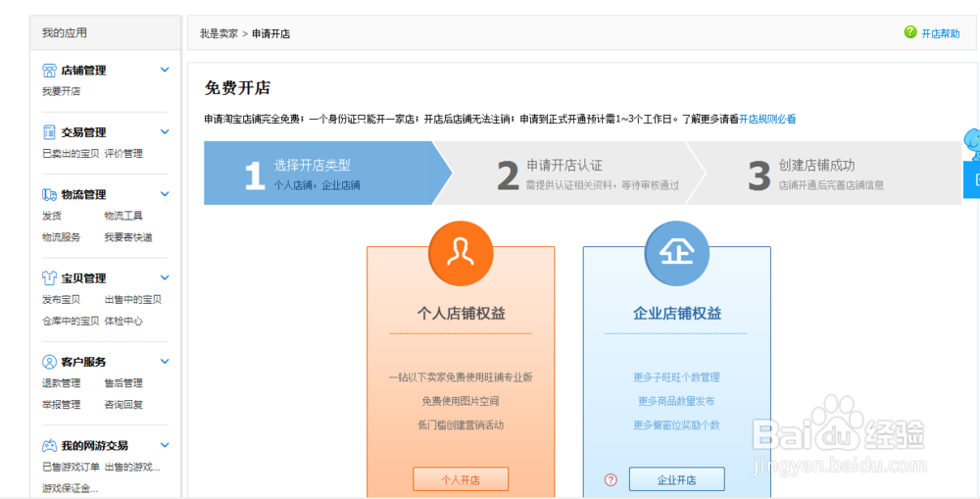Open 发布宝贝 in the sidebar
This screenshot has width=980, height=499.
tap(61, 300)
